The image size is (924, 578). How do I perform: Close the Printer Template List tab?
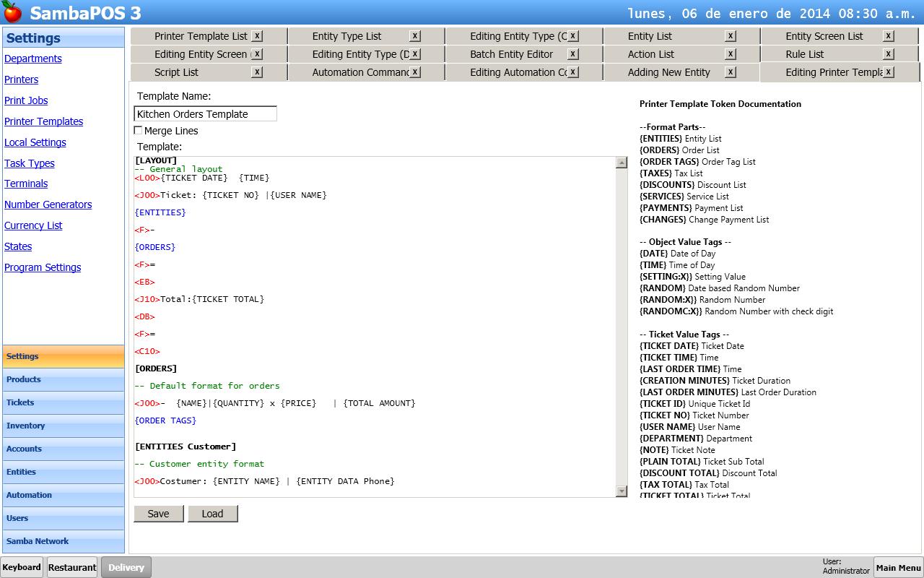point(257,36)
